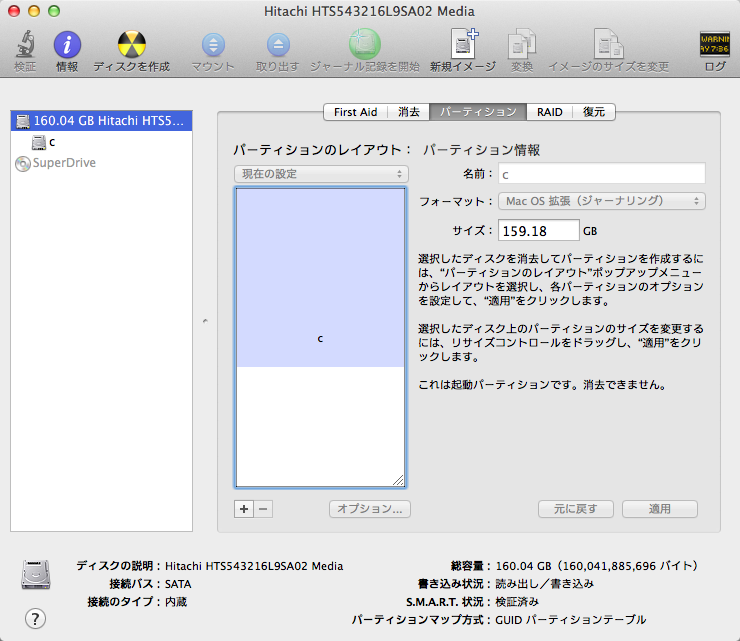Add a partition with the plus button
Viewport: 740px width, 641px height.
pos(244,509)
